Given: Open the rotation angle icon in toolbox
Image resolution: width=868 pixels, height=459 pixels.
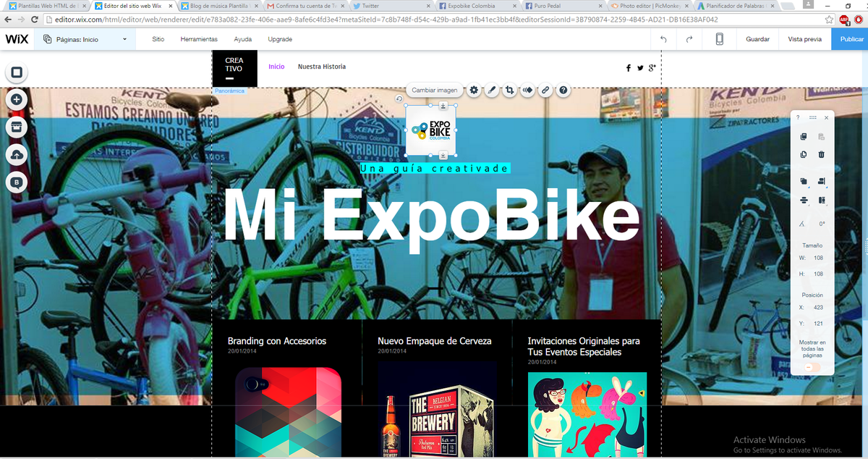Looking at the screenshot, I should (802, 224).
